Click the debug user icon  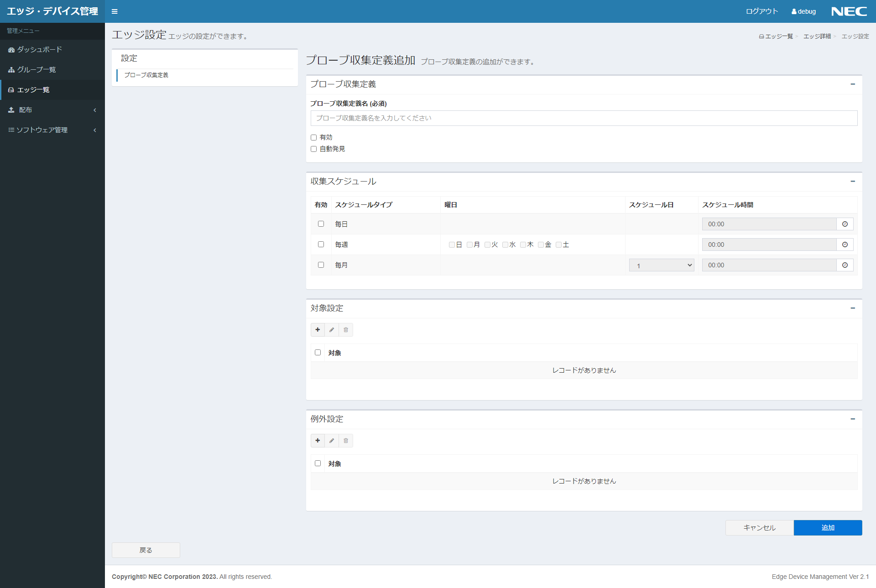tap(794, 12)
